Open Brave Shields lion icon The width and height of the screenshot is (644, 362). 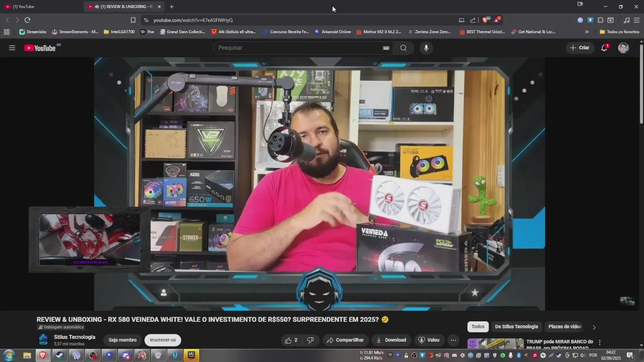[486, 20]
